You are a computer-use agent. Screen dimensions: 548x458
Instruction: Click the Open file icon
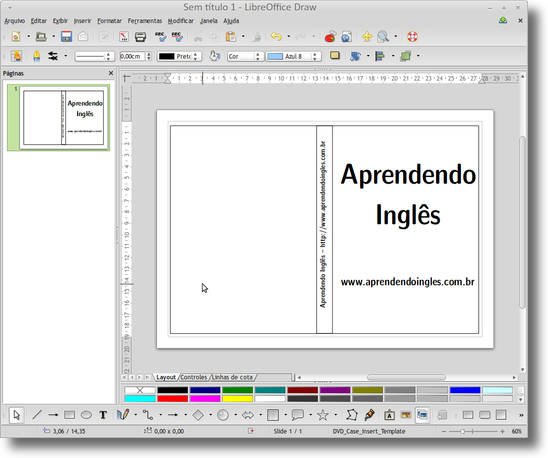tap(41, 36)
